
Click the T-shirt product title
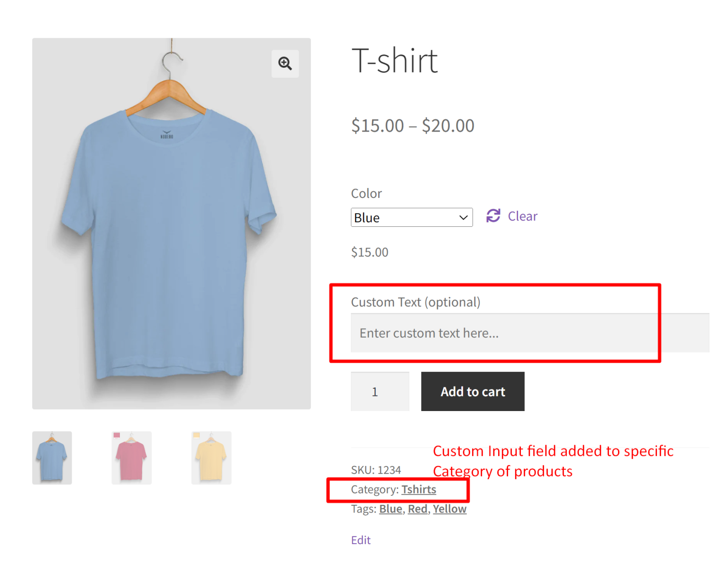pyautogui.click(x=395, y=60)
